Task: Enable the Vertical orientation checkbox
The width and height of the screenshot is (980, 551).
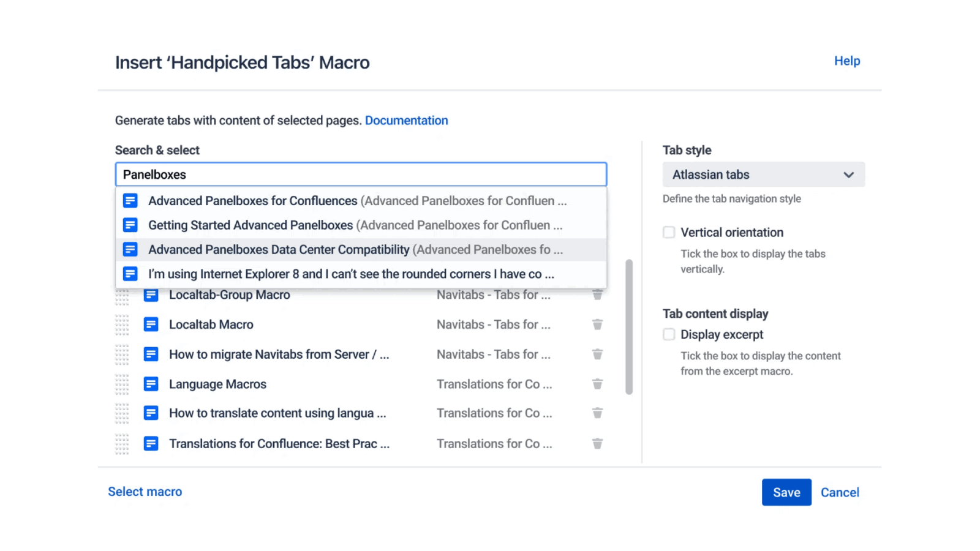Action: (x=668, y=232)
